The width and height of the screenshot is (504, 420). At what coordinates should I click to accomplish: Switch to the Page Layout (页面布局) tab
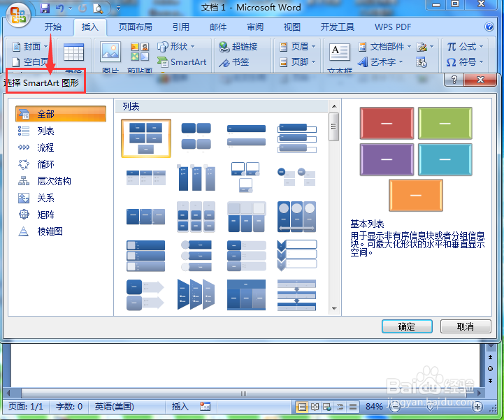[x=136, y=27]
